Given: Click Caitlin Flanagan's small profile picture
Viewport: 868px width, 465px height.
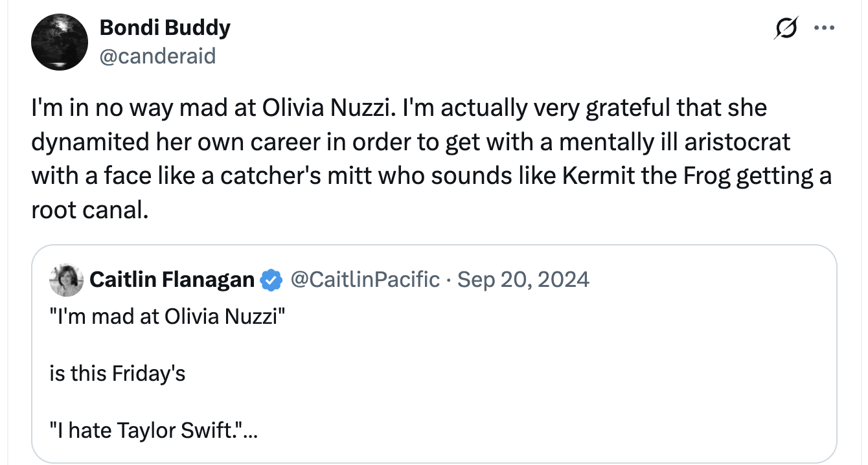Looking at the screenshot, I should (x=67, y=280).
